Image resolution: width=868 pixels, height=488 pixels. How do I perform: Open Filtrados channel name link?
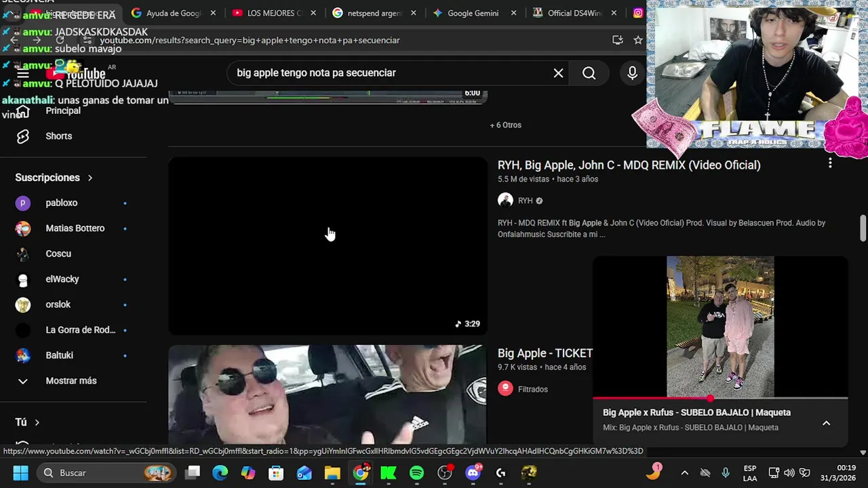(x=532, y=389)
